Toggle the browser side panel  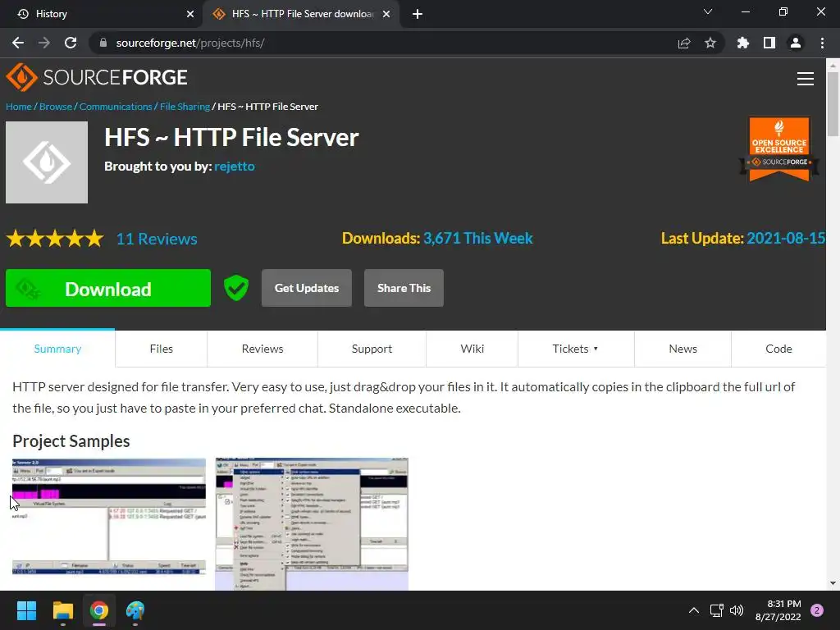769,43
